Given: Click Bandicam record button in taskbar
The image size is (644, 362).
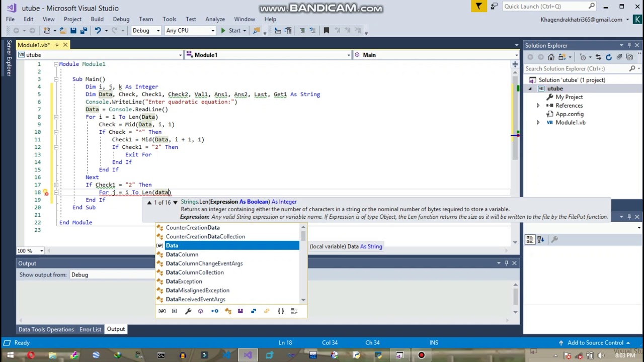Looking at the screenshot, I should tap(421, 355).
